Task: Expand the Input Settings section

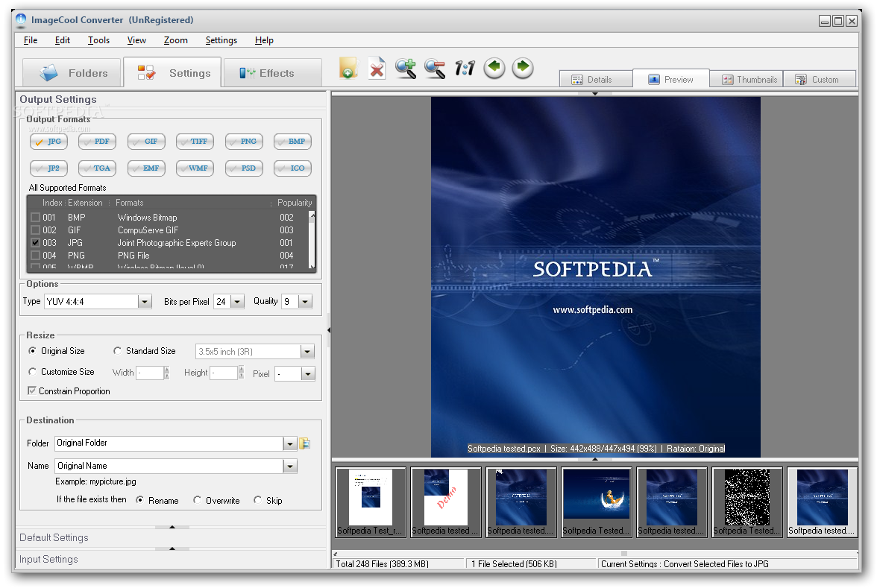Action: 48,560
